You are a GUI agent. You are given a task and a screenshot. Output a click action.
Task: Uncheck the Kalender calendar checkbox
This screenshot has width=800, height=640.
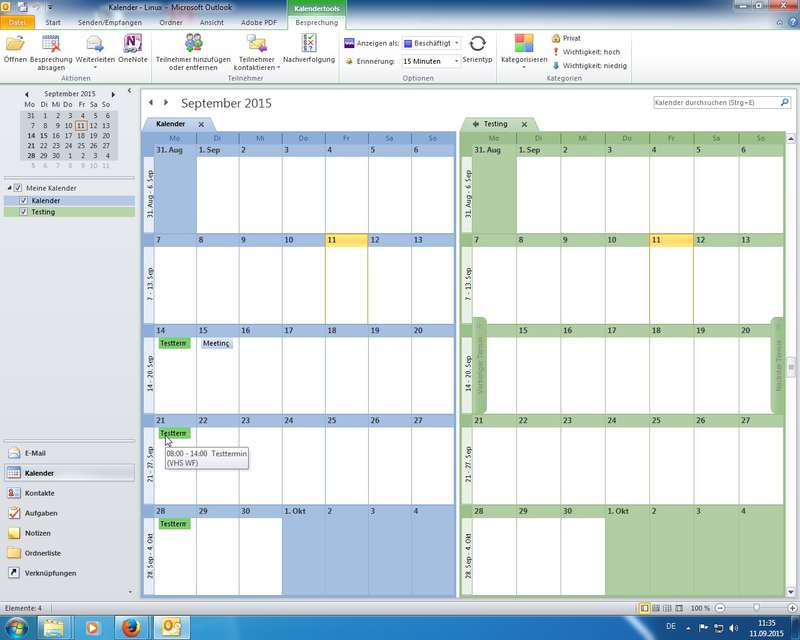(23, 201)
